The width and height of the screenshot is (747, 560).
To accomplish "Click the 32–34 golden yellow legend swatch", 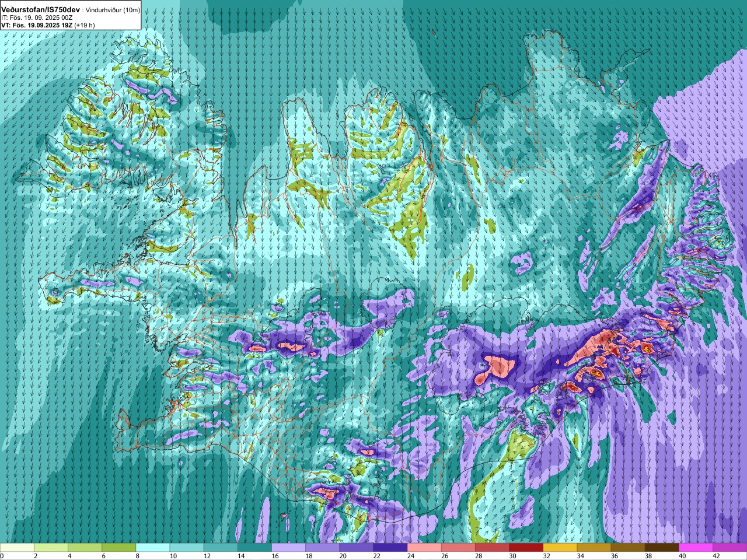I will tap(560, 548).
